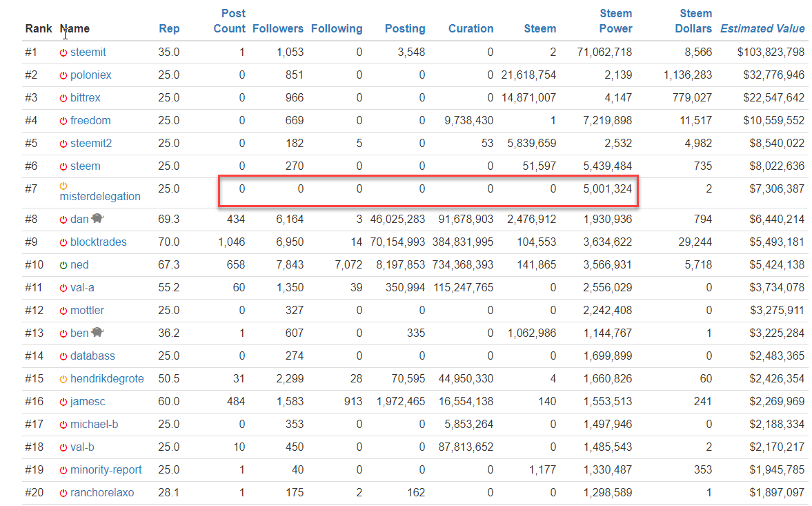Click the power icon beside databass

click(63, 356)
